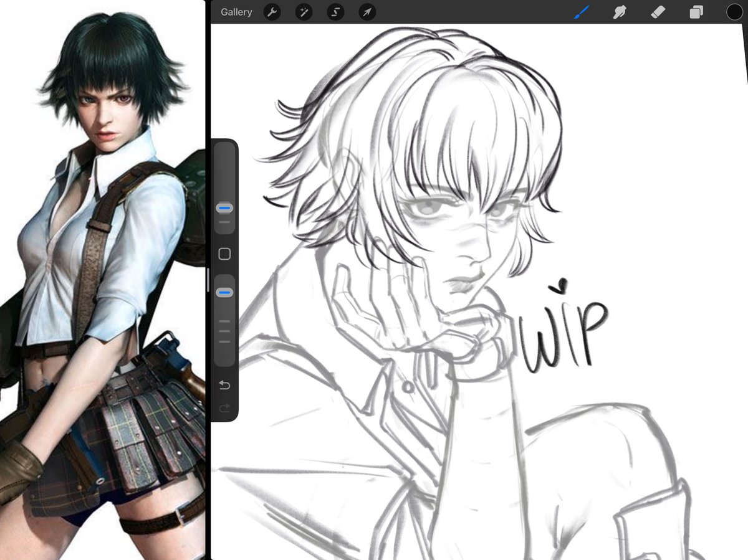Open the Gallery view

point(236,12)
